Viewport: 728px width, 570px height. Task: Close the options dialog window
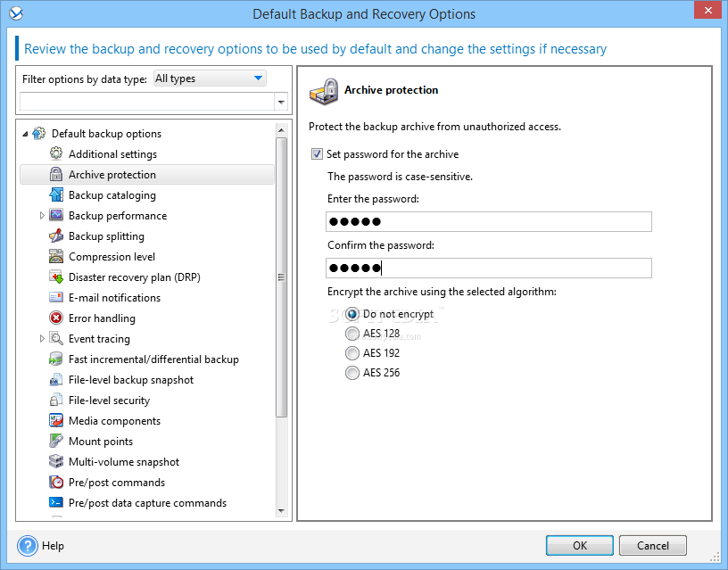708,10
